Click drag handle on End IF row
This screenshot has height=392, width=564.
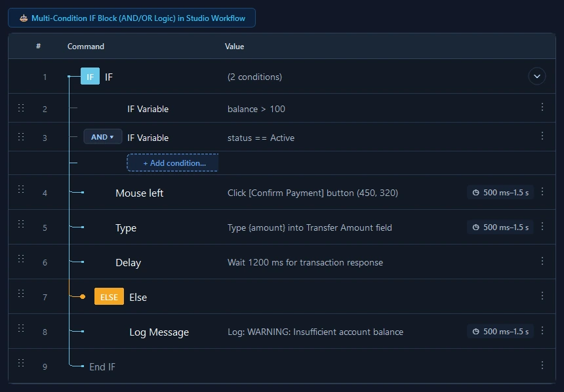tap(21, 363)
